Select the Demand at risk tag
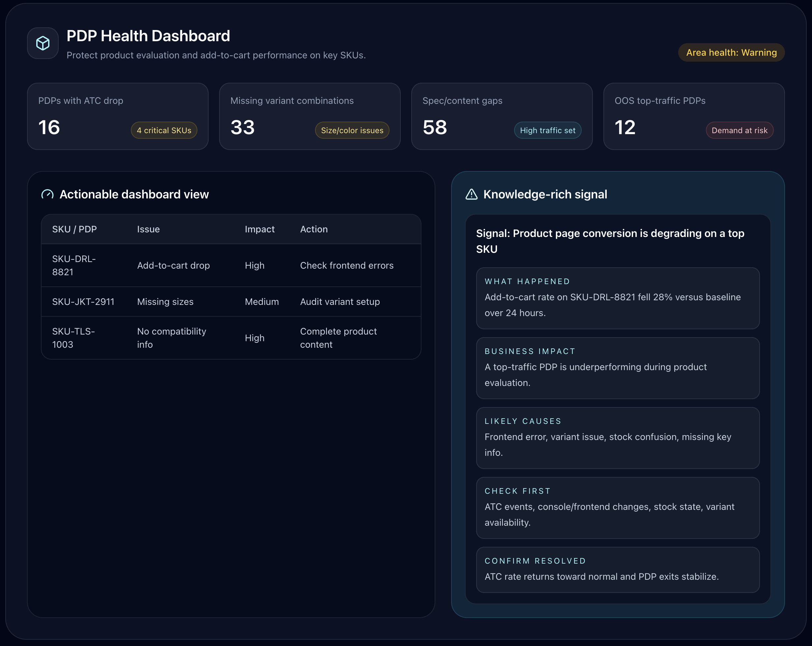Image resolution: width=812 pixels, height=646 pixels. click(x=739, y=130)
